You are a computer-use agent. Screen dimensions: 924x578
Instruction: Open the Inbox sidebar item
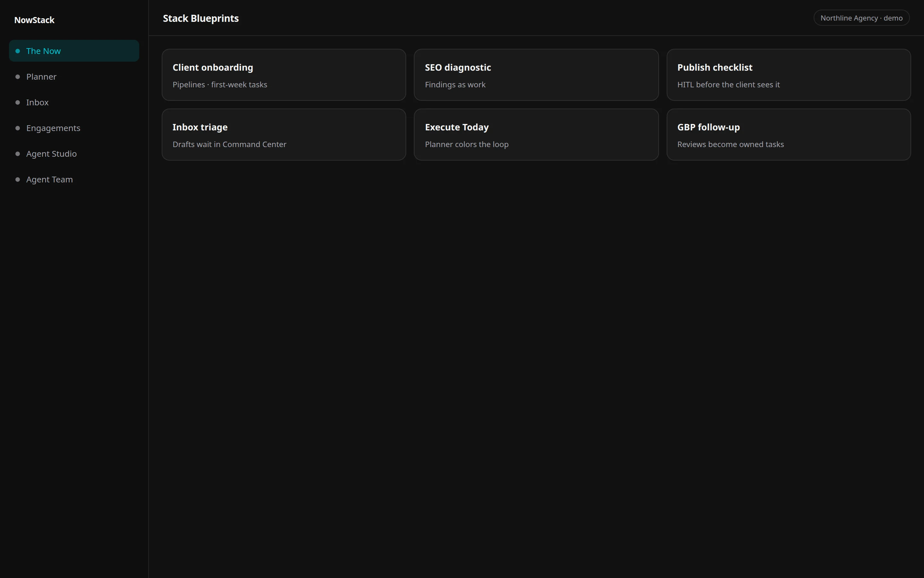pos(74,102)
